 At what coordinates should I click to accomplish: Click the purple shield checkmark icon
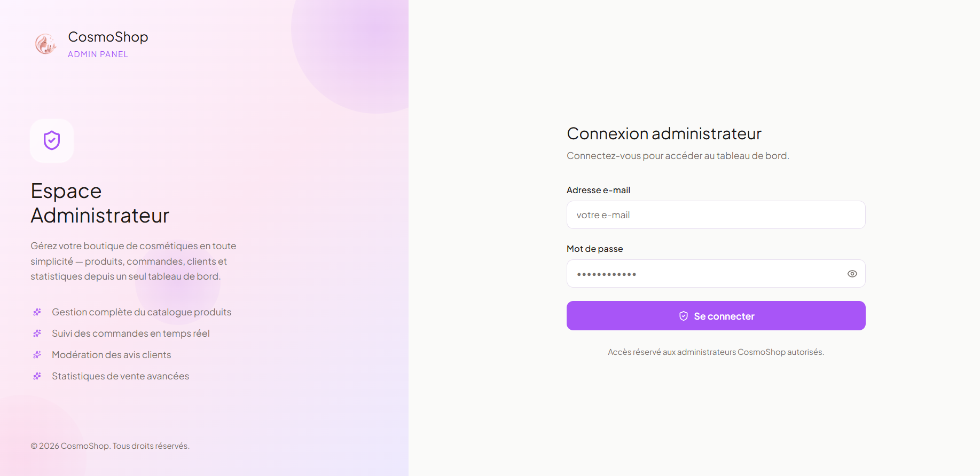[52, 140]
